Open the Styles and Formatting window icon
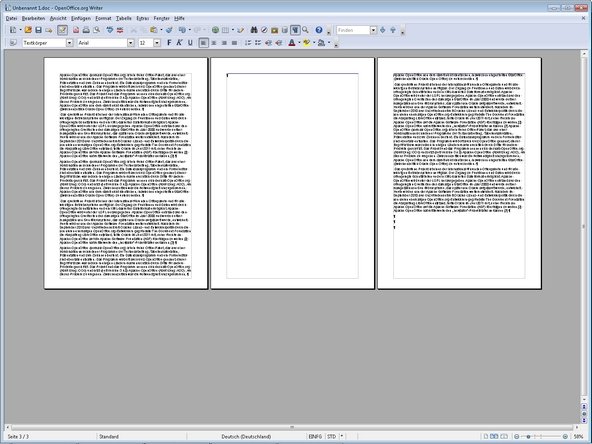This screenshot has height=444, width=592. pyautogui.click(x=12, y=43)
